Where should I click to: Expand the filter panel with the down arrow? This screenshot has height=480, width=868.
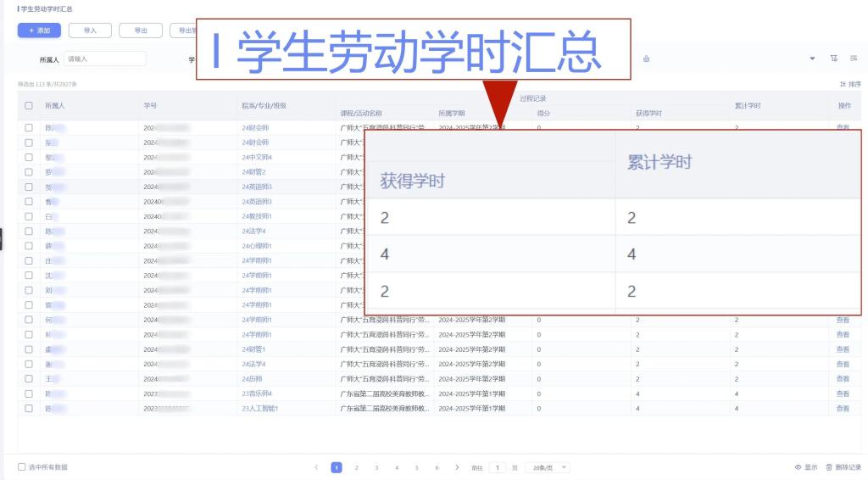coord(813,59)
